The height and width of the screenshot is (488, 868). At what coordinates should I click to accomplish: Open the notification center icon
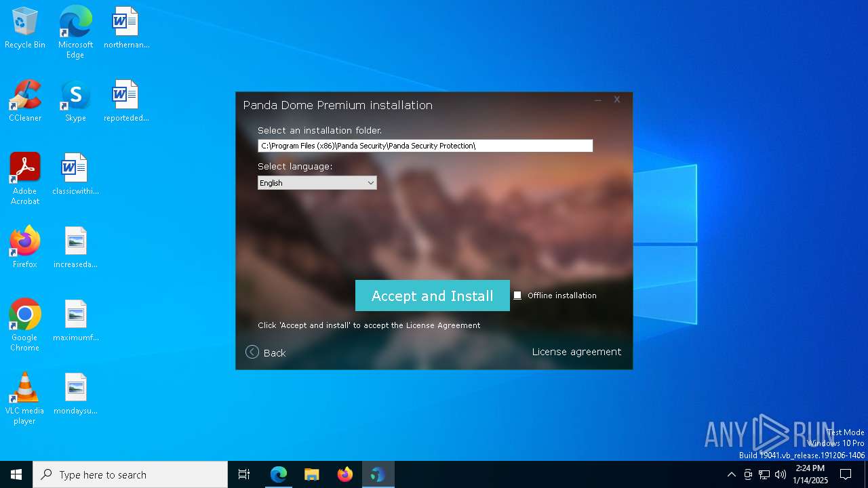pos(846,474)
